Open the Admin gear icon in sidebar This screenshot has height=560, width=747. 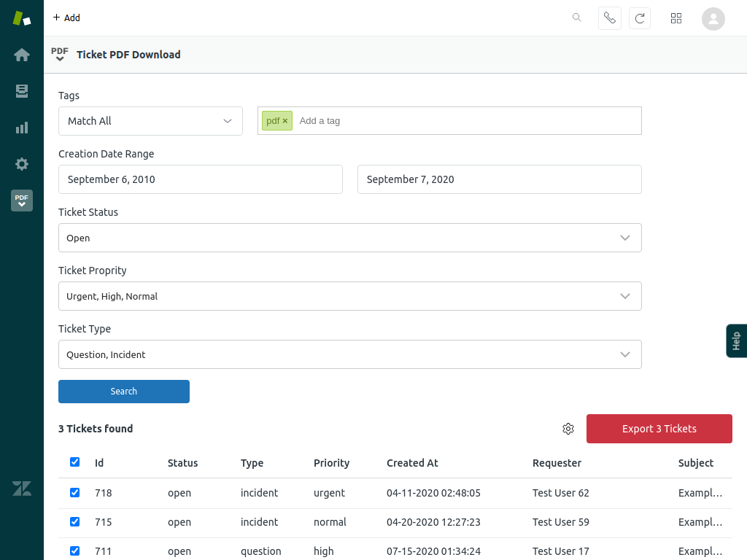(x=22, y=164)
